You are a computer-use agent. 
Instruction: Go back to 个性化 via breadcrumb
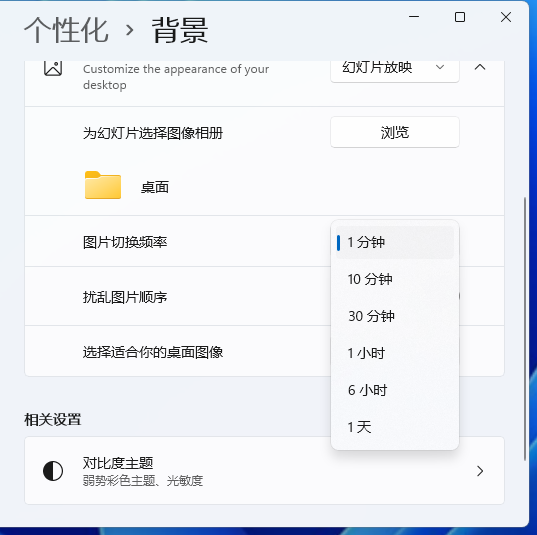coord(66,31)
